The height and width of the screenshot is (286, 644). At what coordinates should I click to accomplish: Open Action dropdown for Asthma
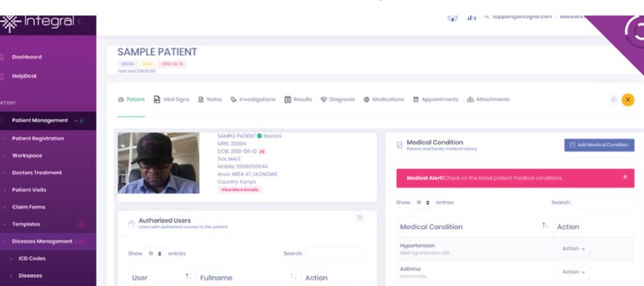pos(574,272)
